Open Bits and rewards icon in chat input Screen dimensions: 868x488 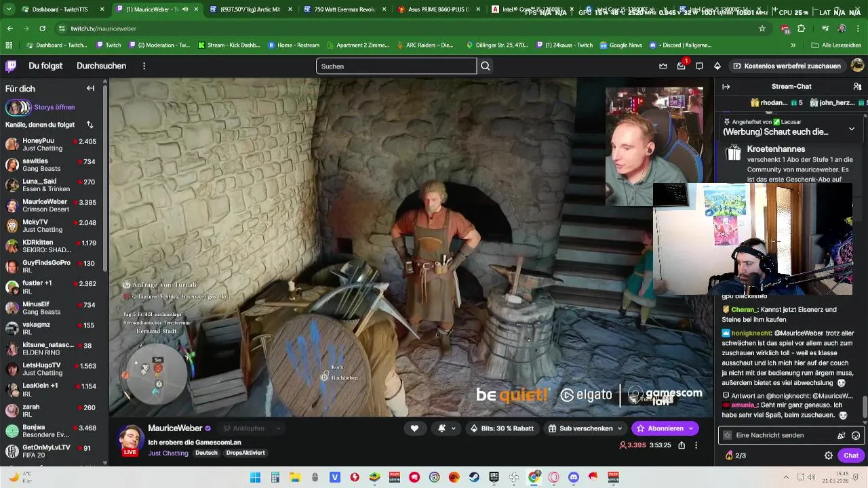tap(841, 435)
